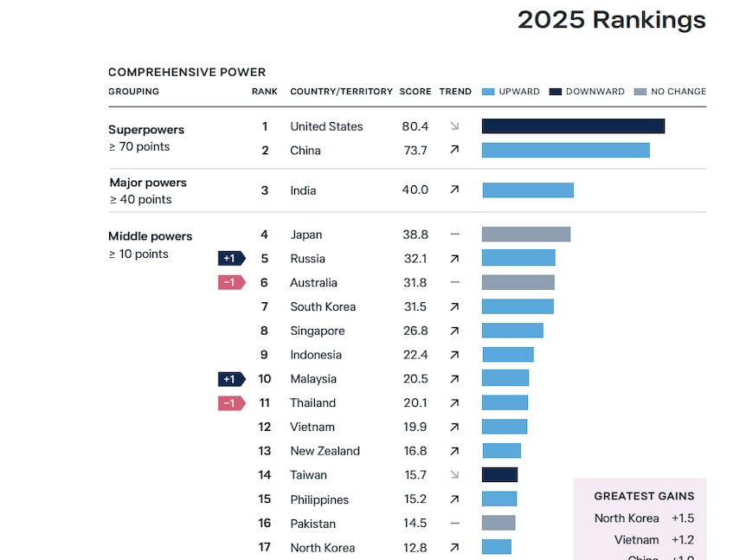Click the United States score bar
Image resolution: width=746 pixels, height=560 pixels.
573,126
